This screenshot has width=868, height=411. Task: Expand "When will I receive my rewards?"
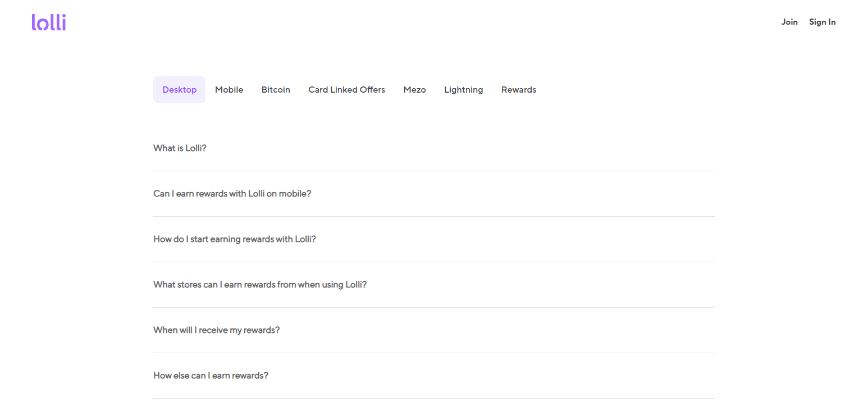click(434, 330)
